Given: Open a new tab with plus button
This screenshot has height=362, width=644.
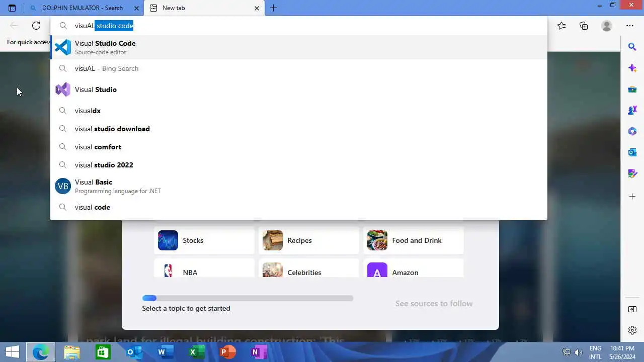Looking at the screenshot, I should coord(274,8).
